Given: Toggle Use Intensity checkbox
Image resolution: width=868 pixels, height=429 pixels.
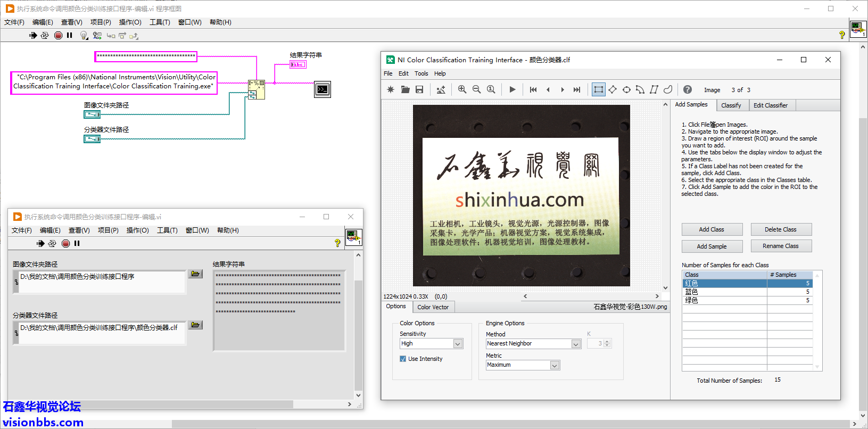Looking at the screenshot, I should tap(403, 359).
